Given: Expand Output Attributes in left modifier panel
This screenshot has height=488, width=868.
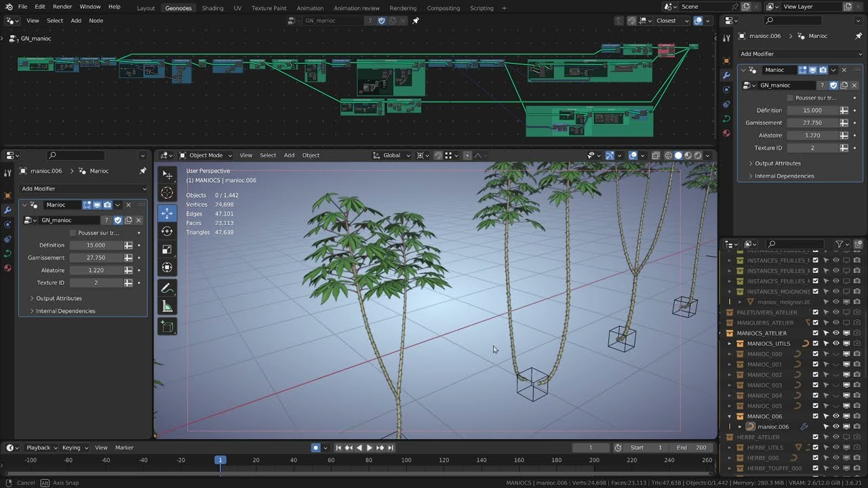Looking at the screenshot, I should point(59,298).
